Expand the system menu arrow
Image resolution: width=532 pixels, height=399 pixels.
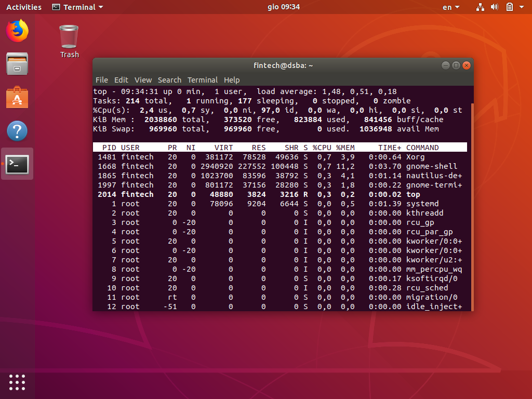pyautogui.click(x=522, y=7)
